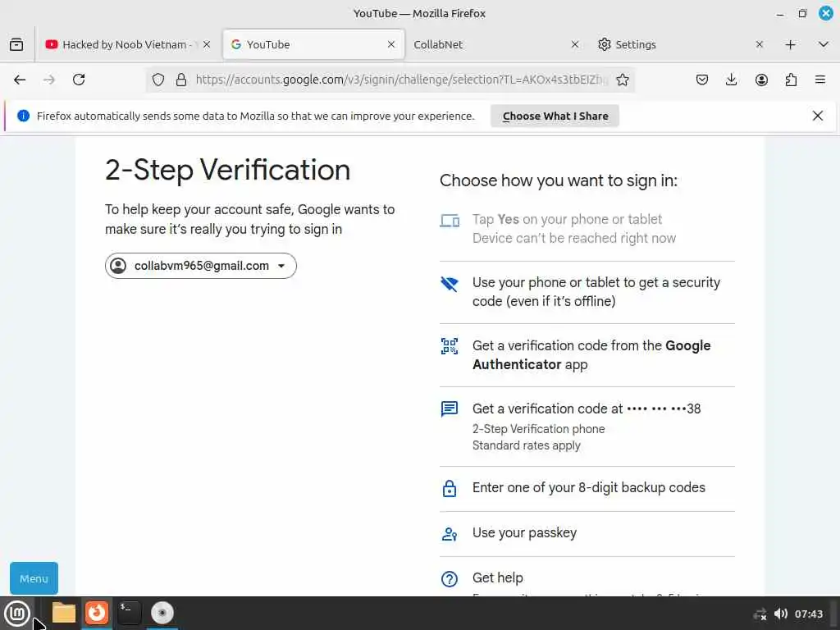Screen dimensions: 840x630
Task: Choose Enter one of your 8-digit backup codes
Action: click(587, 488)
